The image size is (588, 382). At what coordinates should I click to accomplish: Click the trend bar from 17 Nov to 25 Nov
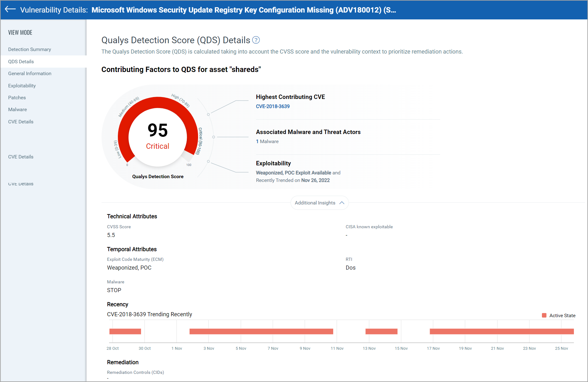pyautogui.click(x=501, y=331)
